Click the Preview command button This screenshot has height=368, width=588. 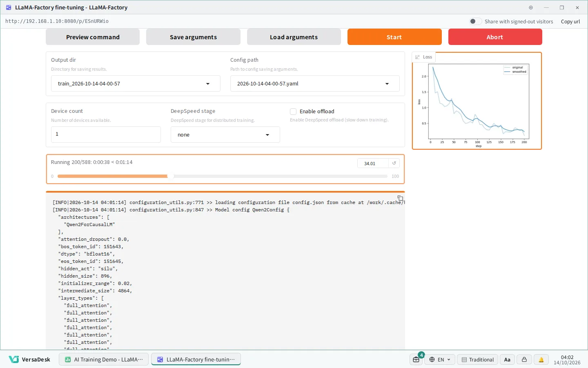(x=93, y=37)
